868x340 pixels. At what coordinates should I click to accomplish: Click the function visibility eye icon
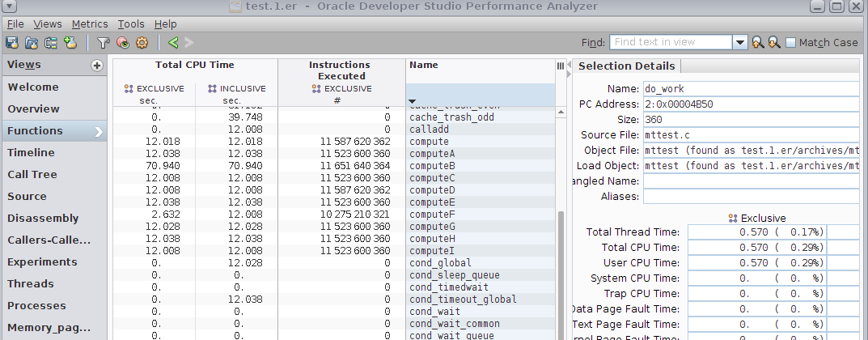122,43
